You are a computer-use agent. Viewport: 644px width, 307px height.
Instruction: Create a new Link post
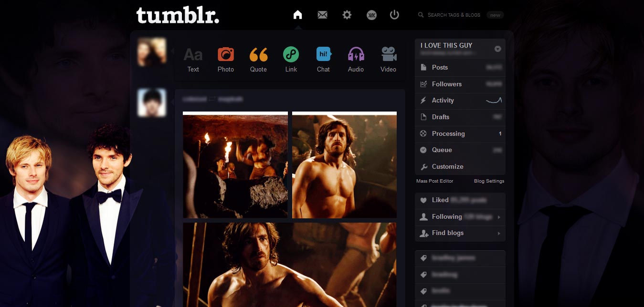(x=291, y=60)
